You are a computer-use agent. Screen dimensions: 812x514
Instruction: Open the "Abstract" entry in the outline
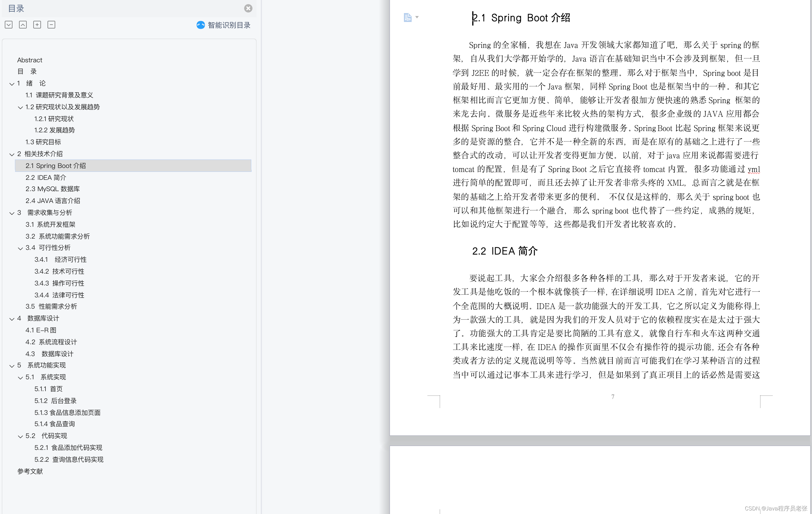point(30,60)
